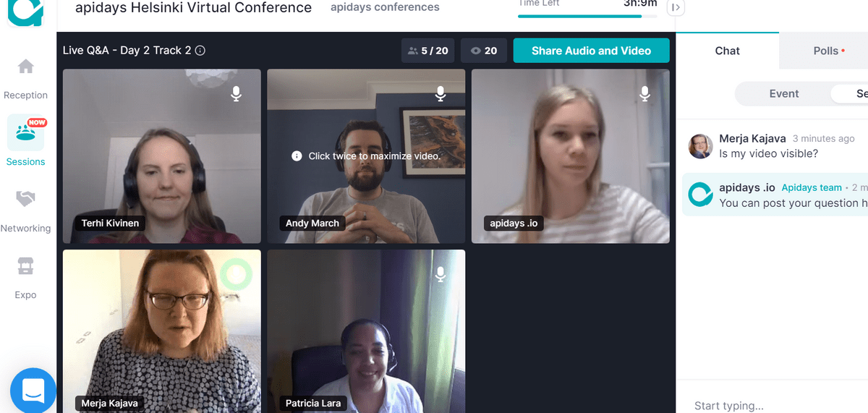Click the microphone icon on Andy March's video

[x=441, y=93]
